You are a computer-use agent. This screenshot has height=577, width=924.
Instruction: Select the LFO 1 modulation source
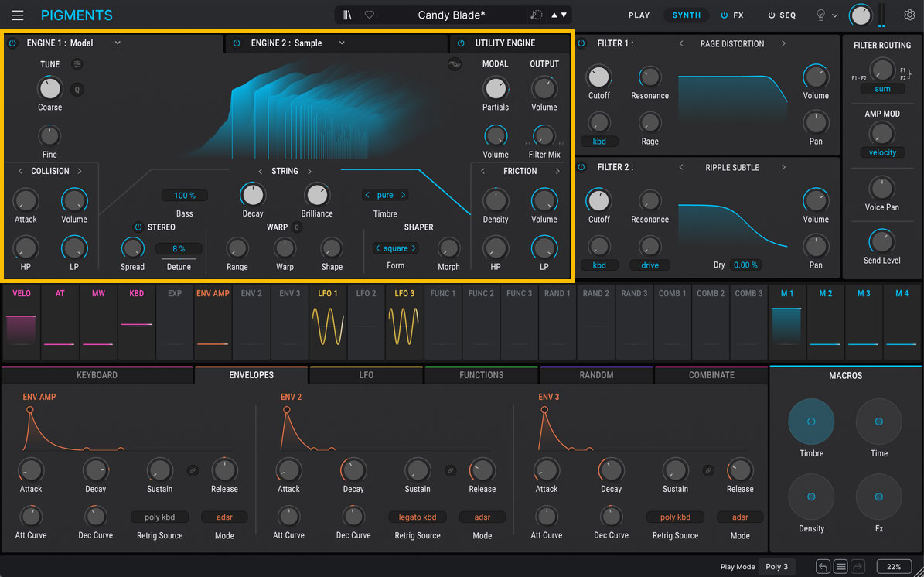[x=328, y=322]
